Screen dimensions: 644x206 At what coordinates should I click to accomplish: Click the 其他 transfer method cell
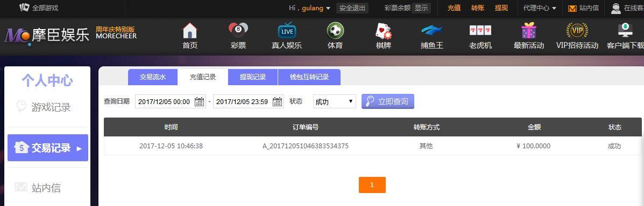click(x=426, y=146)
